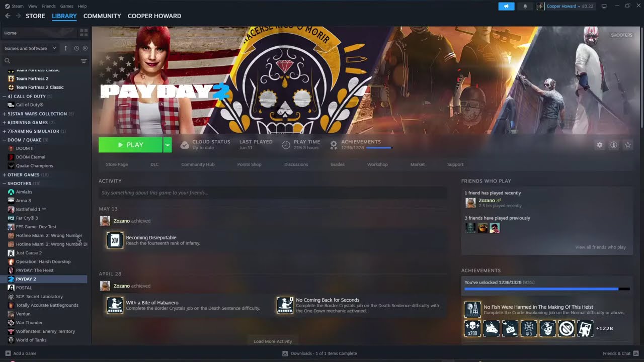Open Big Picture mode monitor icon
The width and height of the screenshot is (644, 362).
(x=604, y=6)
